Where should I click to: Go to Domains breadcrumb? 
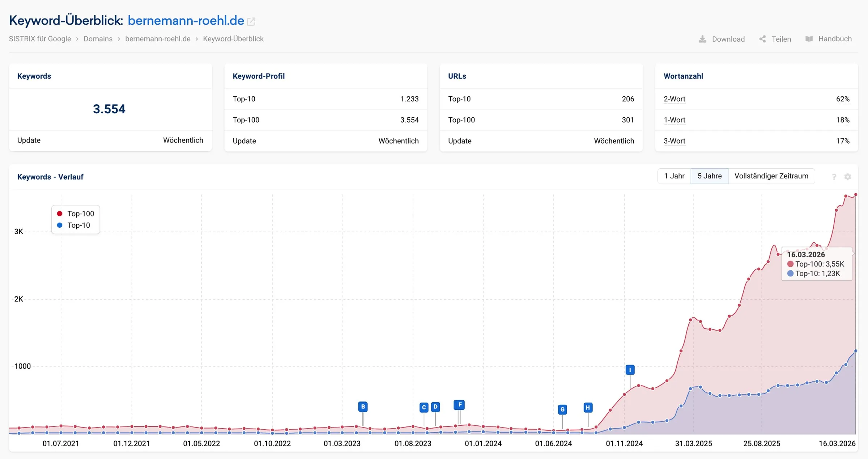pyautogui.click(x=98, y=39)
